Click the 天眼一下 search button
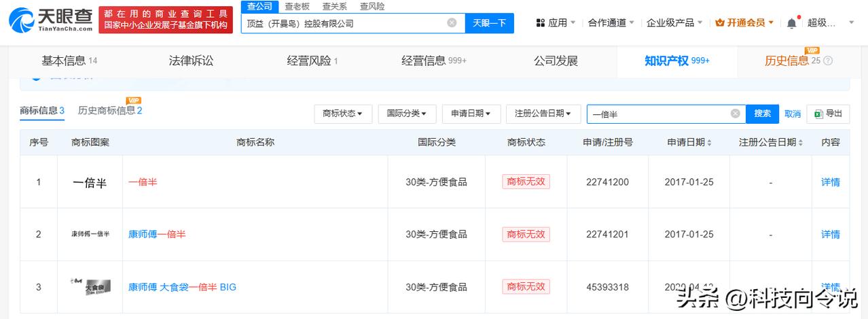Screen dimensions: 868x319 tap(489, 23)
